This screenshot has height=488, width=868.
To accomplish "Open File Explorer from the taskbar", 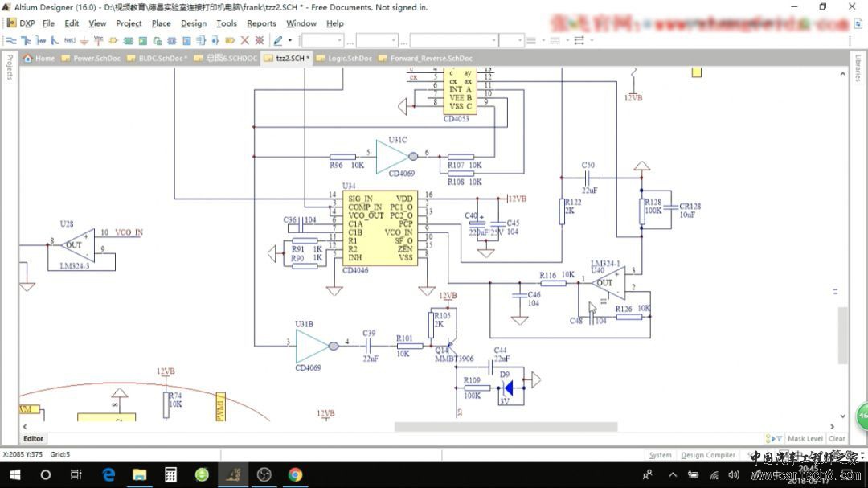I will click(x=140, y=474).
